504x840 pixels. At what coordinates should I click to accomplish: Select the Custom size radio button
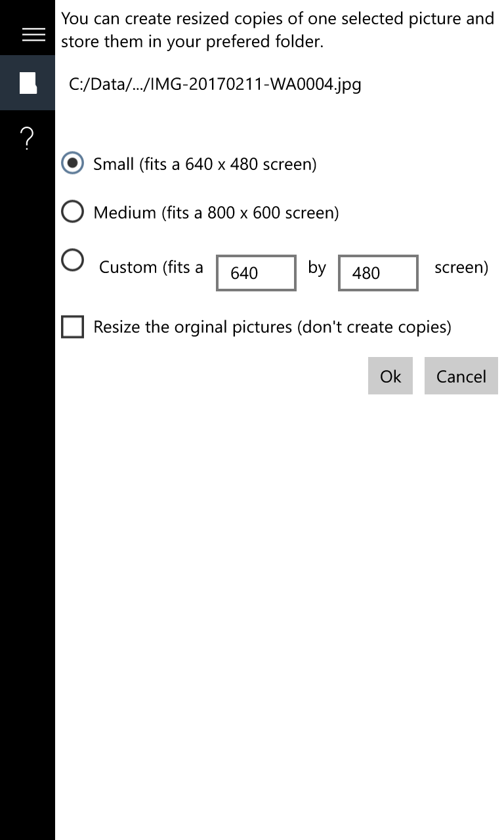(x=72, y=259)
